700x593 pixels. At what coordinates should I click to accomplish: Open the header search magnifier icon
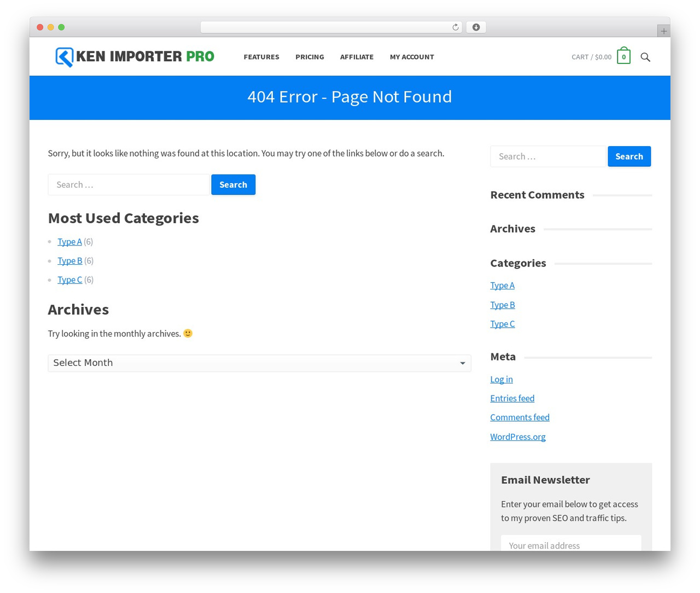(x=645, y=57)
